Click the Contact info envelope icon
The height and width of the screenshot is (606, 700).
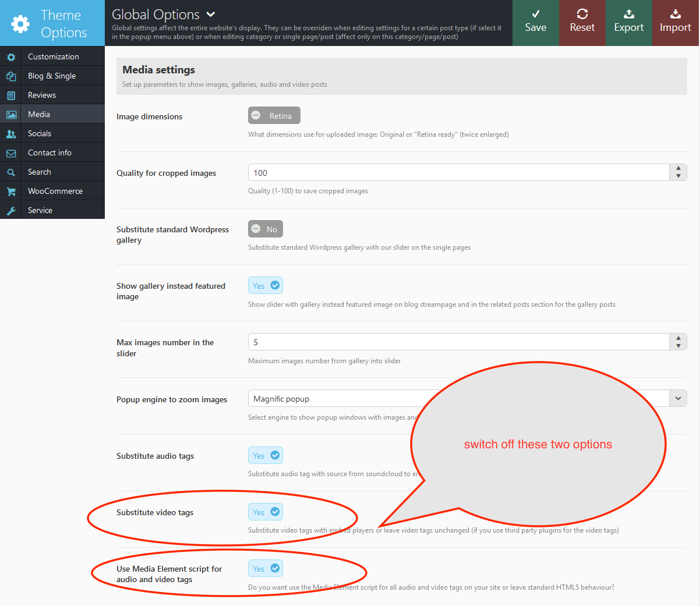point(11,153)
